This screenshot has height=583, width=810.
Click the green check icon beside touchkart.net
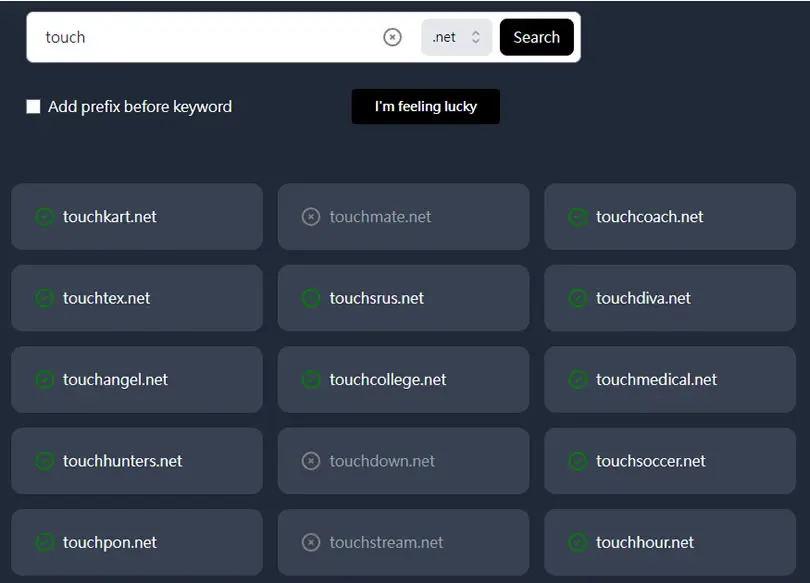44,217
